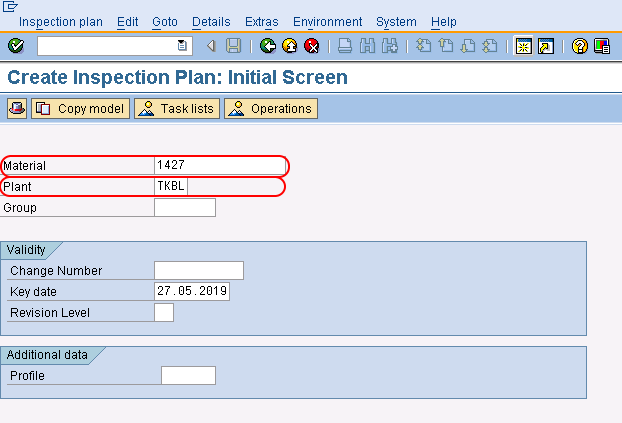Click the empty Group input field
Screen dimensions: 622x423
[x=185, y=208]
